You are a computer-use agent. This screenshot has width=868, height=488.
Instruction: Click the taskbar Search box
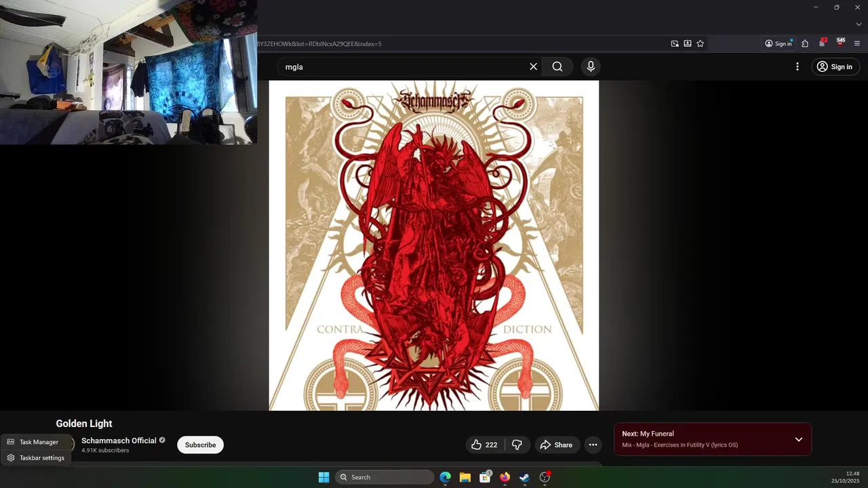pyautogui.click(x=384, y=477)
